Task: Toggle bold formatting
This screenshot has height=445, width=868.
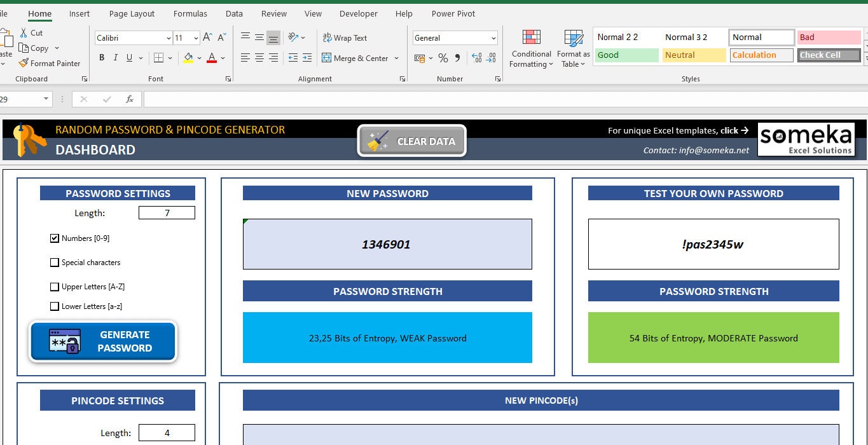Action: point(101,57)
